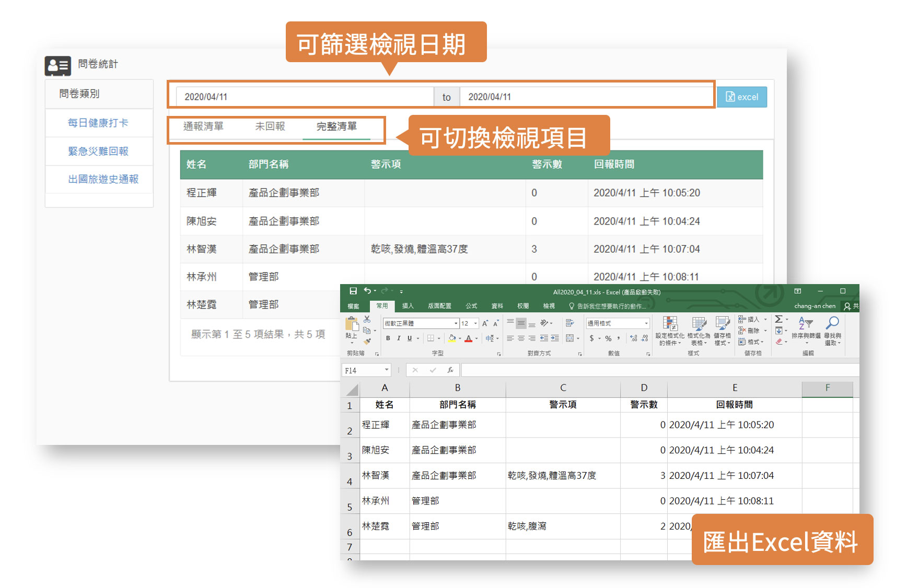Click the Increase Font Size icon
The image size is (907, 588).
(485, 323)
